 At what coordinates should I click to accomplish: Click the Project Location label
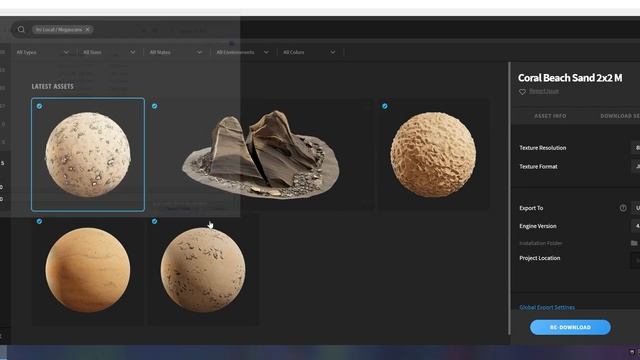coord(540,258)
